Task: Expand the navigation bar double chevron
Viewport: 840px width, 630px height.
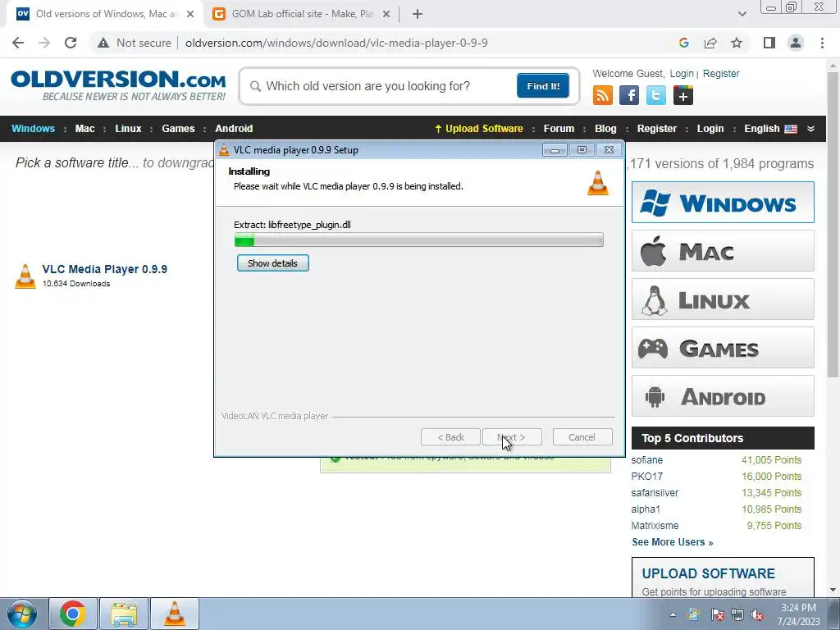Action: tap(810, 129)
